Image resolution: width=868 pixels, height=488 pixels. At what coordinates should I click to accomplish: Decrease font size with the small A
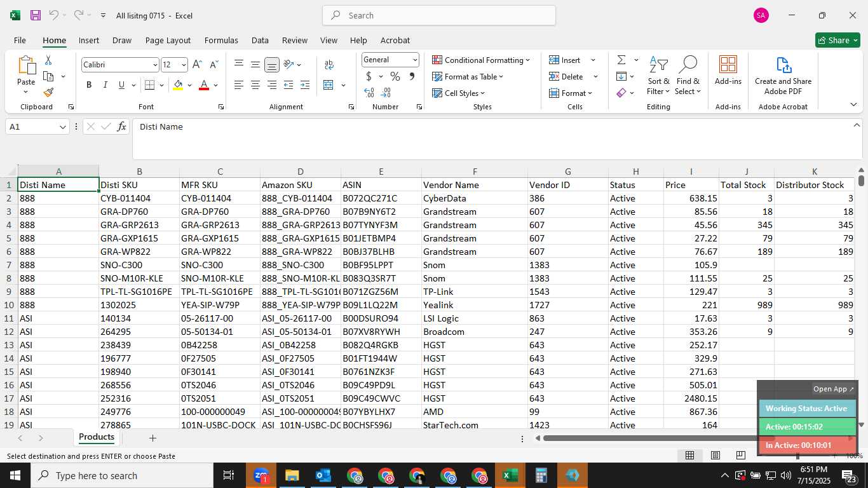[x=214, y=65]
